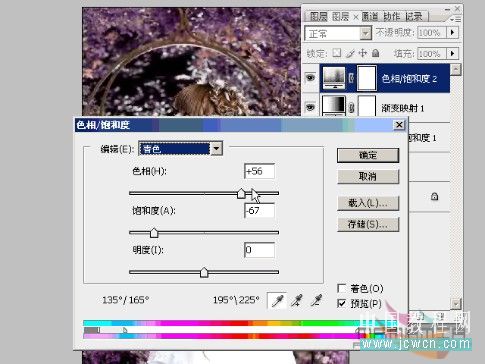Click the padlock icon on the locked background layer
This screenshot has width=485, height=364.
pos(434,196)
